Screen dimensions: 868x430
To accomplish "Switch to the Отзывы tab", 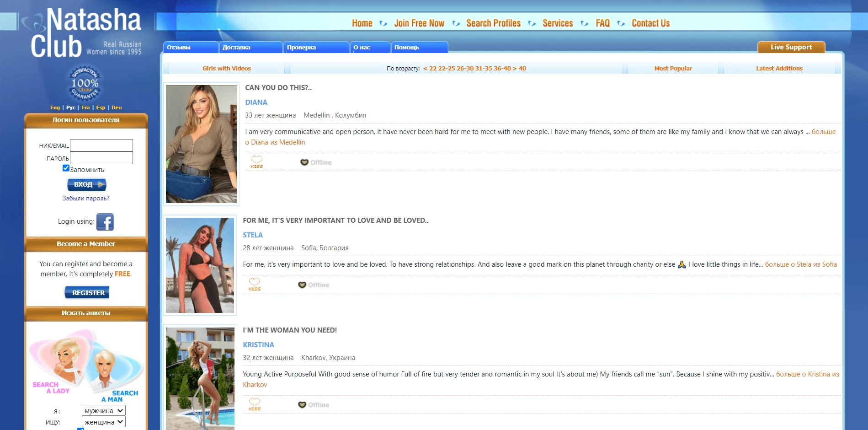I will tap(191, 47).
